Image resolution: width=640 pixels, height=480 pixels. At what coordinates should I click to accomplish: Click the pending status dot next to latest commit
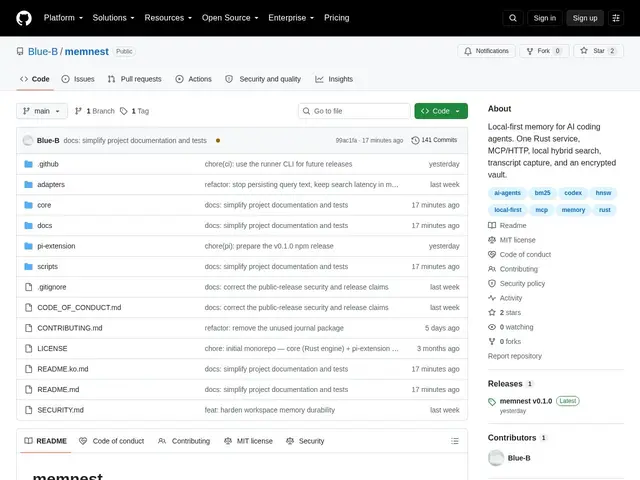click(218, 140)
